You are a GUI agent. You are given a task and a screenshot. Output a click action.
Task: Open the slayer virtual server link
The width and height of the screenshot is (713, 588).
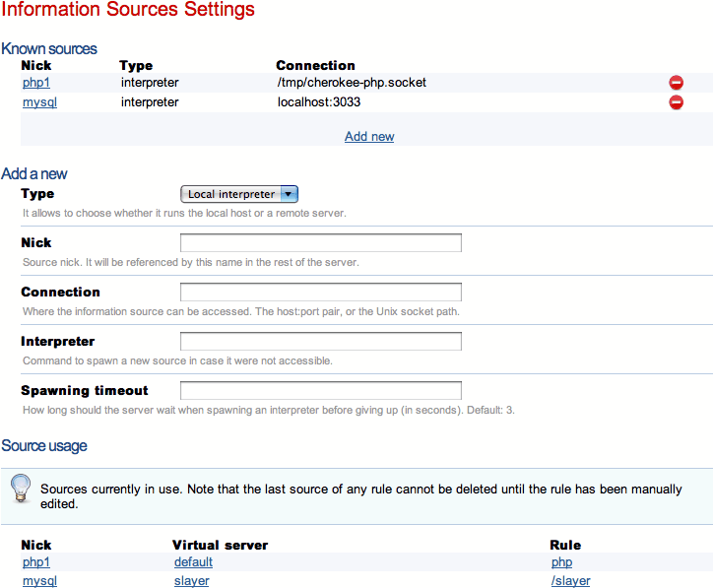191,581
